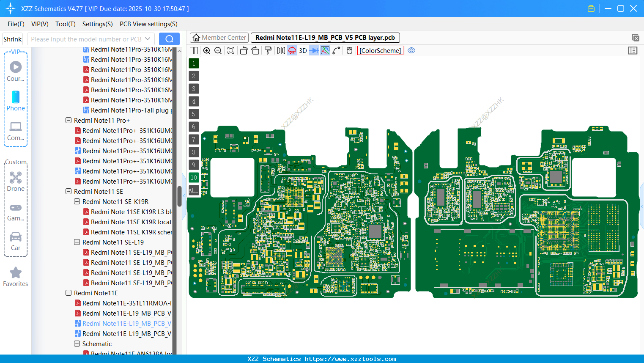
Task: Expand the search model dropdown arrow
Action: tap(149, 38)
